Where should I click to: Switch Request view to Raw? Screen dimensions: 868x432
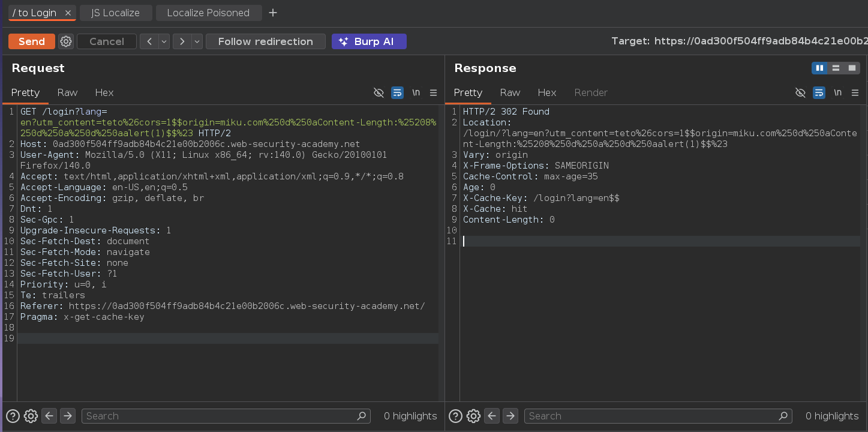point(67,92)
